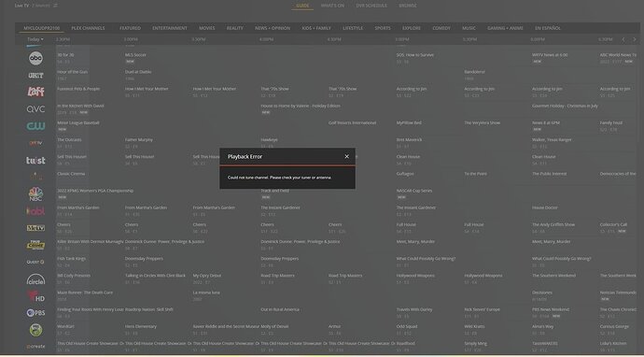Viewport: 644px width, 357px height.
Task: Open the WRTV News at 6:00 listing
Action: pyautogui.click(x=550, y=55)
